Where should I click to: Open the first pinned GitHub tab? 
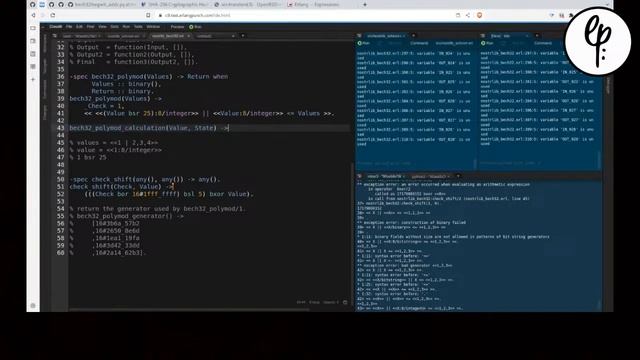click(x=33, y=4)
